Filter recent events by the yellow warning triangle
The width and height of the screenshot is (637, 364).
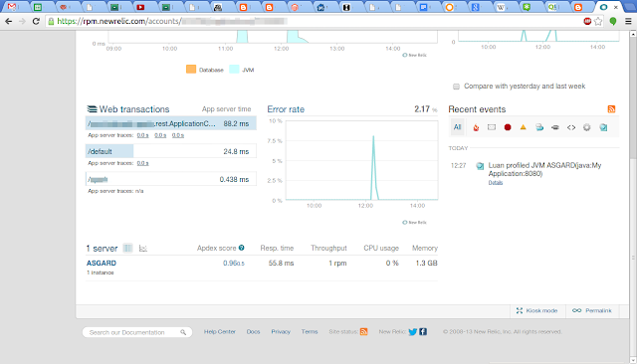524,127
